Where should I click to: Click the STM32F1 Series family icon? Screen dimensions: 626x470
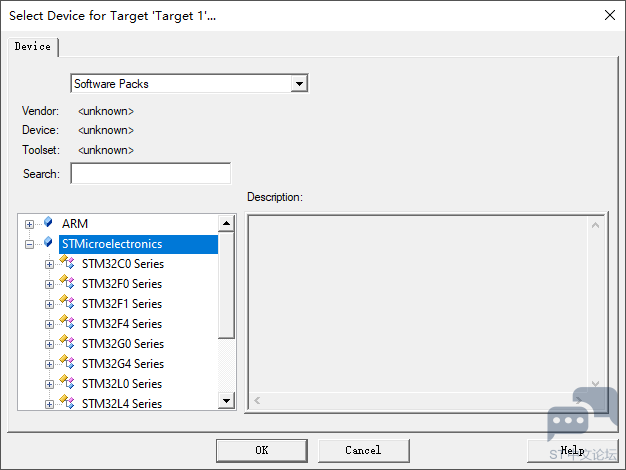(67, 302)
